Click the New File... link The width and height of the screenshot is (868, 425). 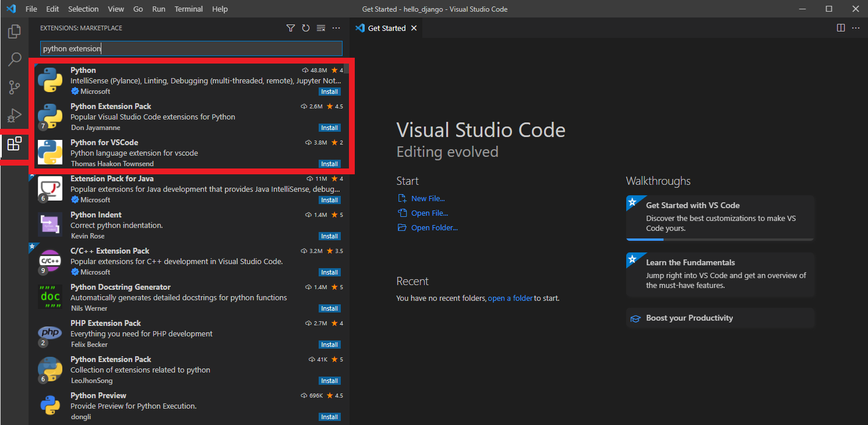click(428, 198)
